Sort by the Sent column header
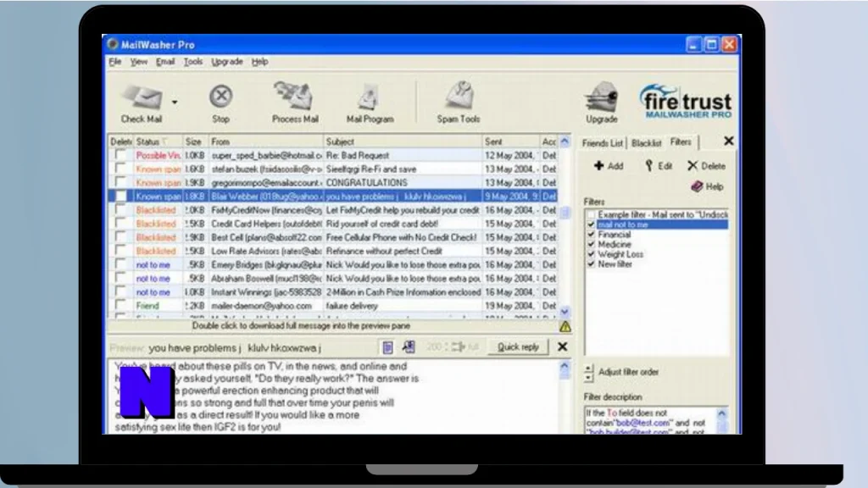Screen dimensions: 868x488 [510, 141]
